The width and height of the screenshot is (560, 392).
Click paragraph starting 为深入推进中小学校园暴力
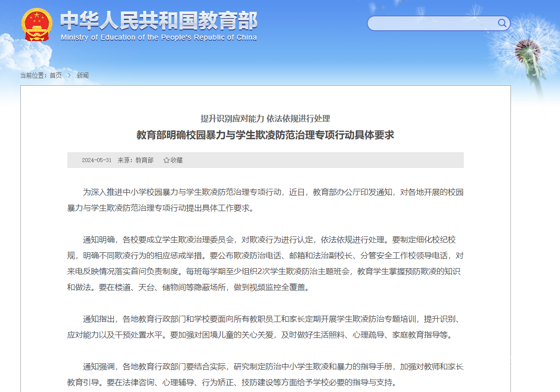(265, 200)
